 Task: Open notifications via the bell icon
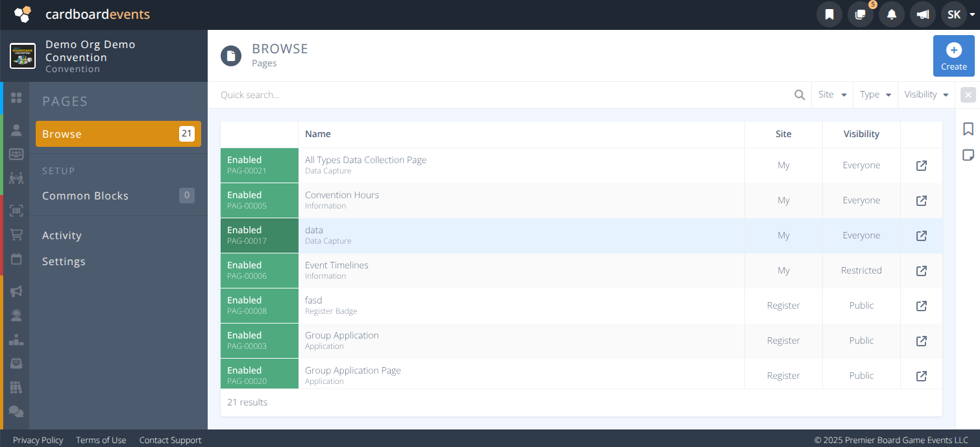pos(891,14)
